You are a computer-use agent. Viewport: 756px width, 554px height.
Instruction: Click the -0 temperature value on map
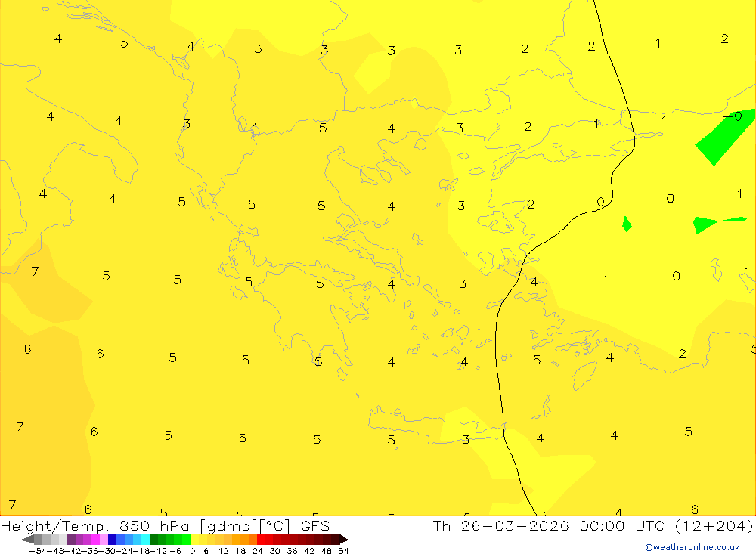(733, 117)
